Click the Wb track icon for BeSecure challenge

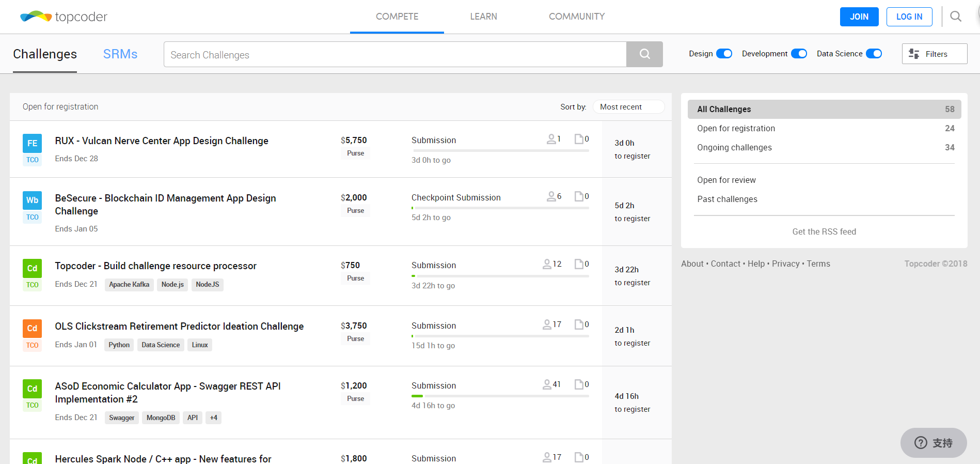(32, 200)
